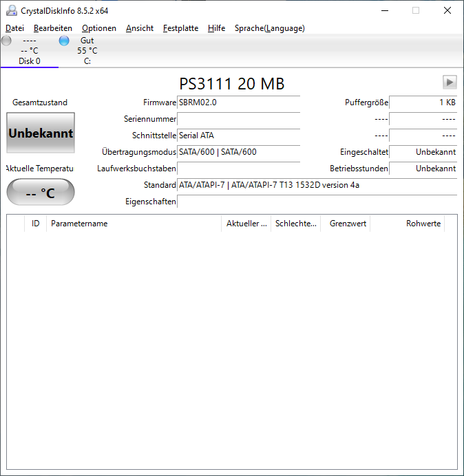Click the Standard field ATA/ATAPI-7

point(317,185)
